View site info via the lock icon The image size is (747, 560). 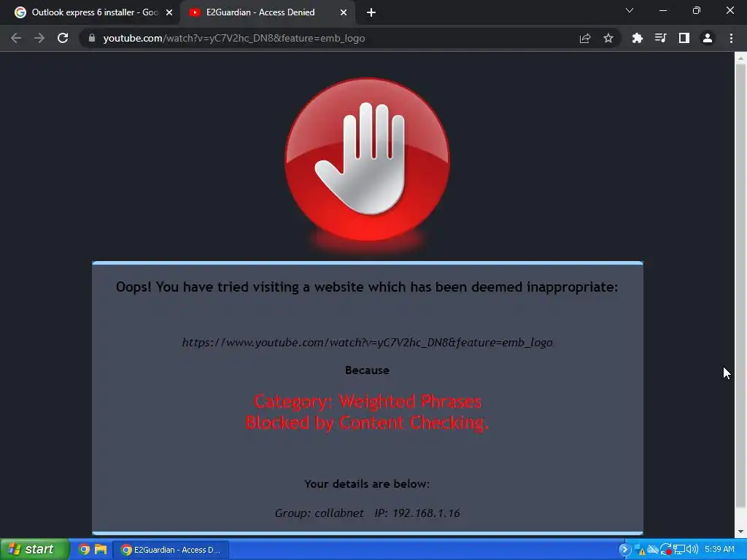pyautogui.click(x=92, y=38)
